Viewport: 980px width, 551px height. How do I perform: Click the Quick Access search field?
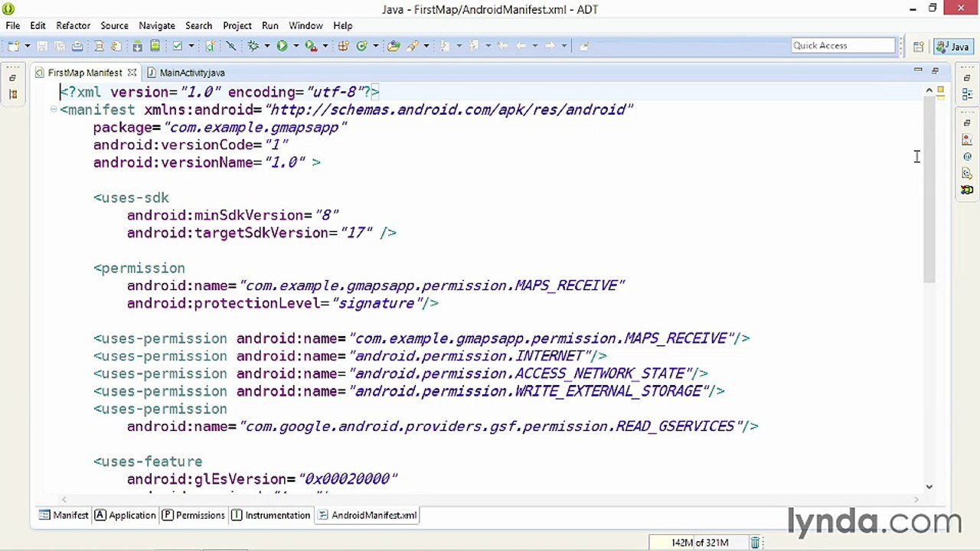843,46
